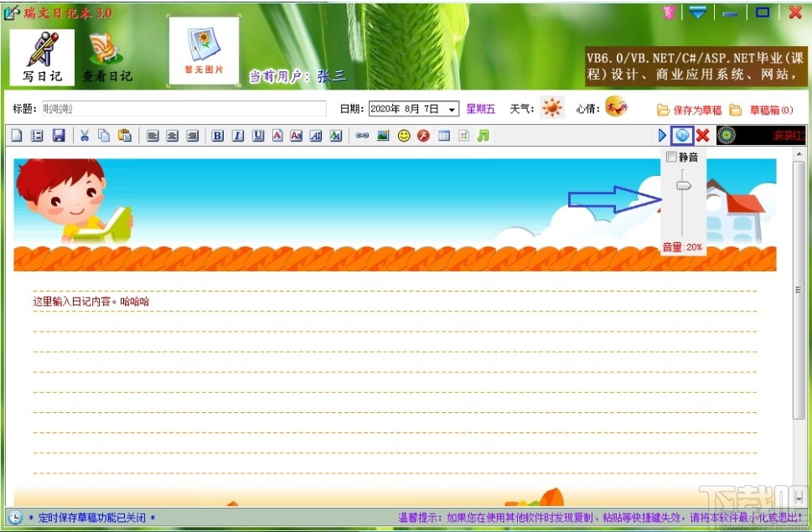Viewport: 812px width, 532px height.
Task: Click the volume speaker button
Action: [x=682, y=136]
